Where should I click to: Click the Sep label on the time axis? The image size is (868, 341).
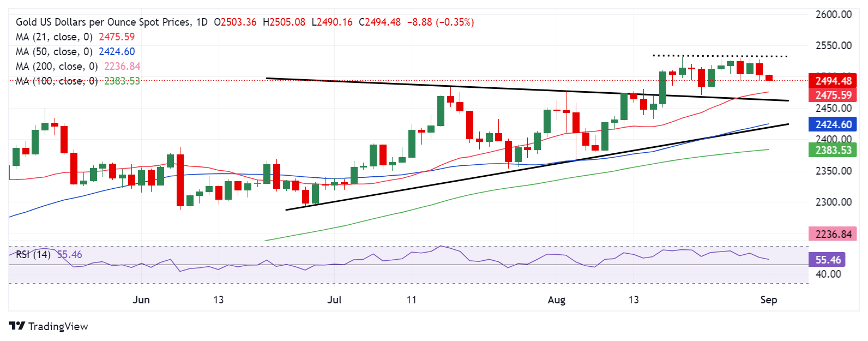pyautogui.click(x=768, y=300)
